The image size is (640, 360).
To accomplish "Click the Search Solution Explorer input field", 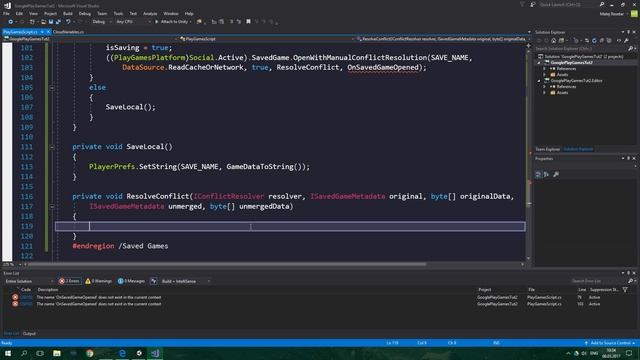I will [581, 49].
